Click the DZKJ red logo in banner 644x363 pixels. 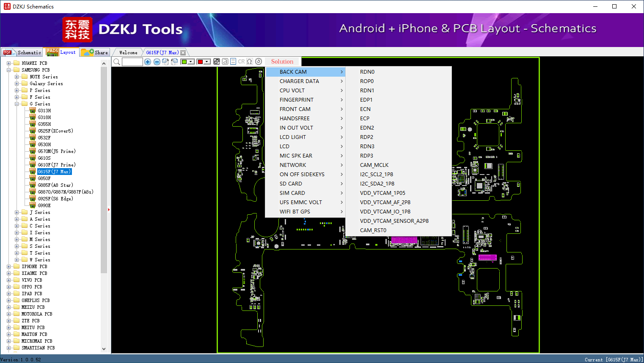(77, 30)
